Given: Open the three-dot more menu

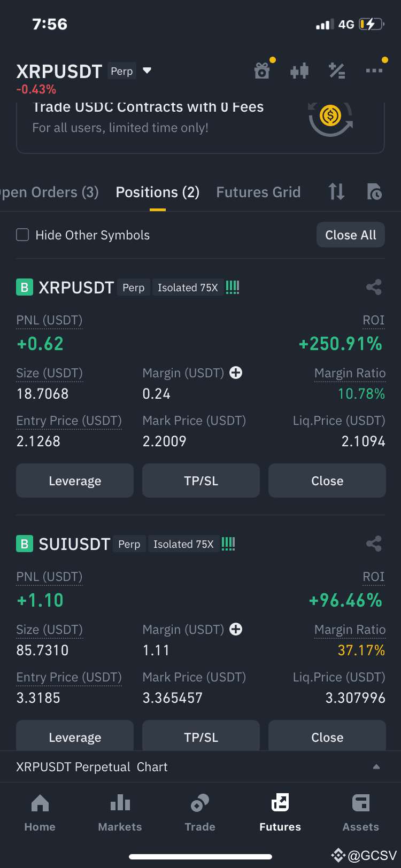Looking at the screenshot, I should click(374, 71).
